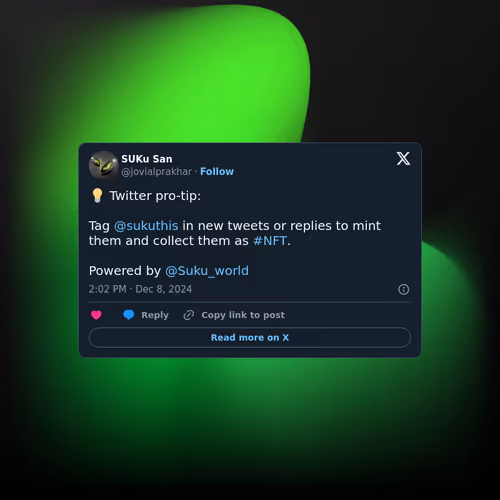
Task: Click the blue reply bubble icon
Action: tap(129, 315)
